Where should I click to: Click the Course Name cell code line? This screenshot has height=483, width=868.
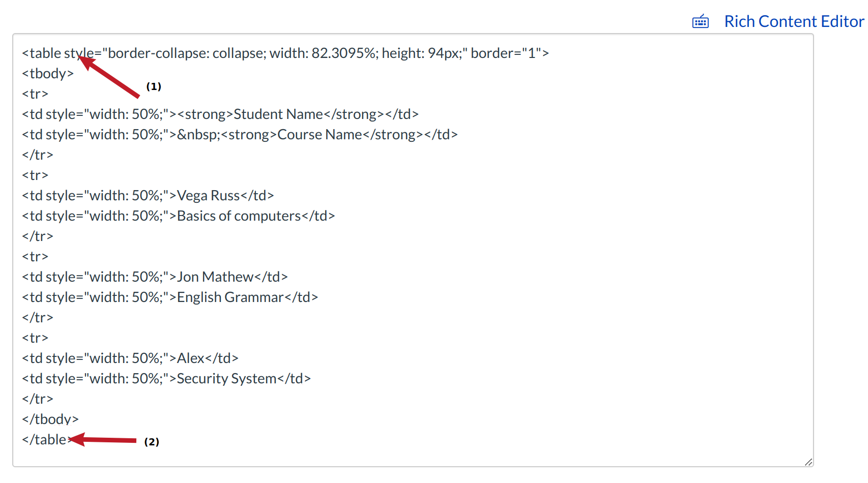[239, 135]
